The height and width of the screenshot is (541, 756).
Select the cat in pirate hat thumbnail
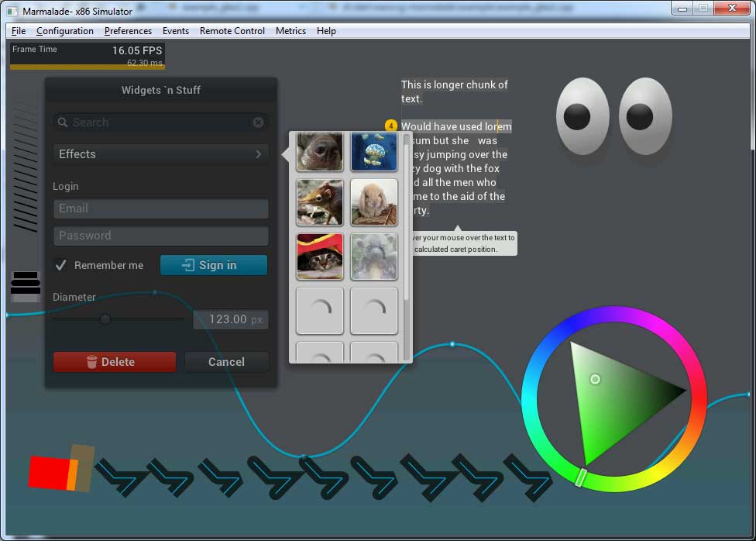coord(320,257)
